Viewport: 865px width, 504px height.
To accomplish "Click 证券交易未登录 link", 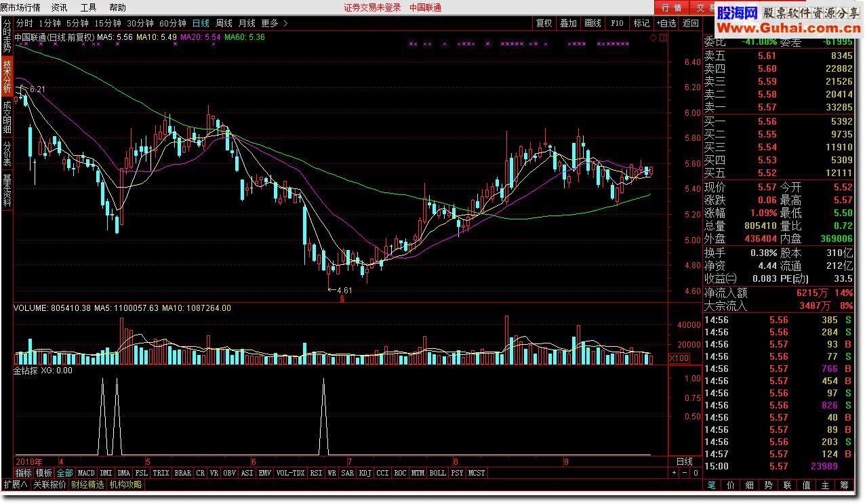I will point(372,7).
